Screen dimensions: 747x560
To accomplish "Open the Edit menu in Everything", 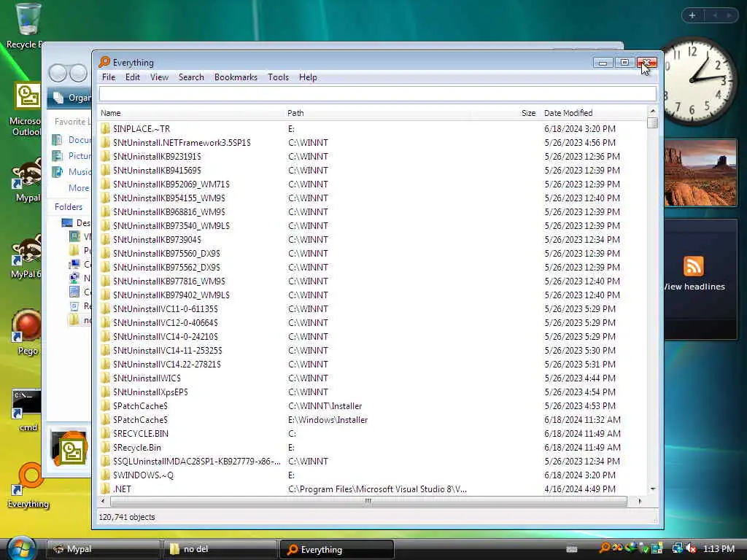I will (133, 77).
